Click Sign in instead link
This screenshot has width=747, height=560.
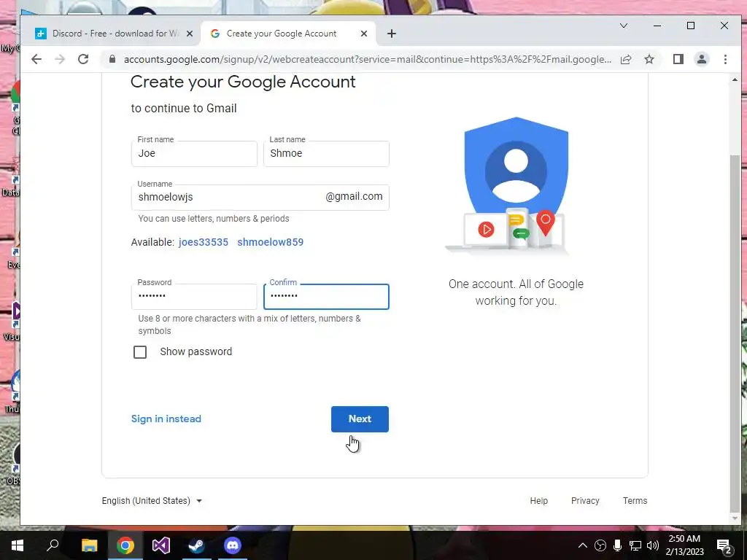pos(166,419)
